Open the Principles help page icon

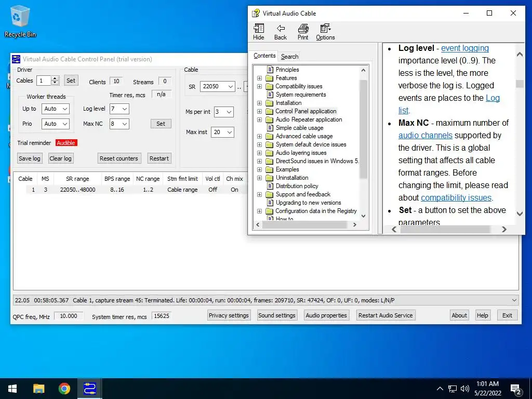(270, 70)
